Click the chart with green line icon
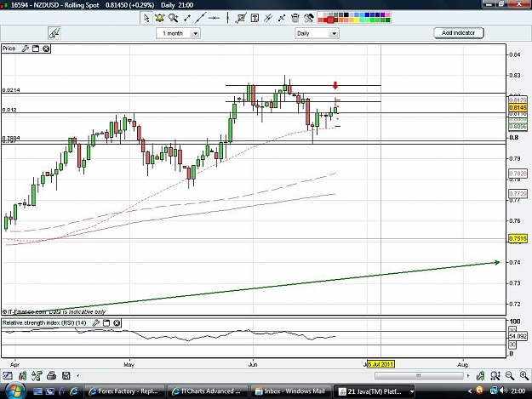Viewport: 532px width, 399px height. coord(241,18)
